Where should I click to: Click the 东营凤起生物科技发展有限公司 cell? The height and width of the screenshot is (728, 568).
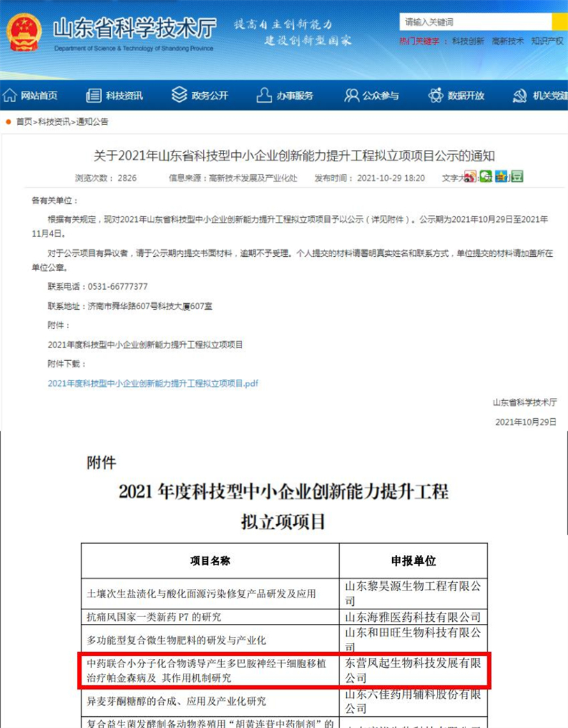(x=414, y=671)
